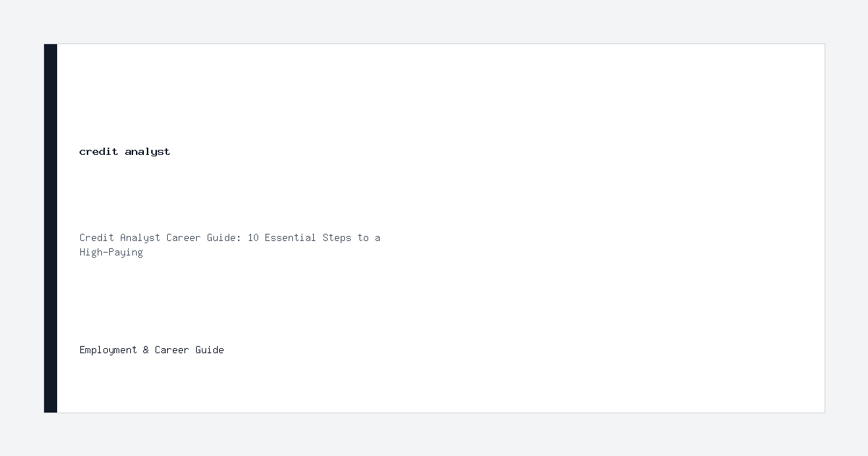Click the words 'to a' in the description
Screen dimensions: 868x456
369,237
